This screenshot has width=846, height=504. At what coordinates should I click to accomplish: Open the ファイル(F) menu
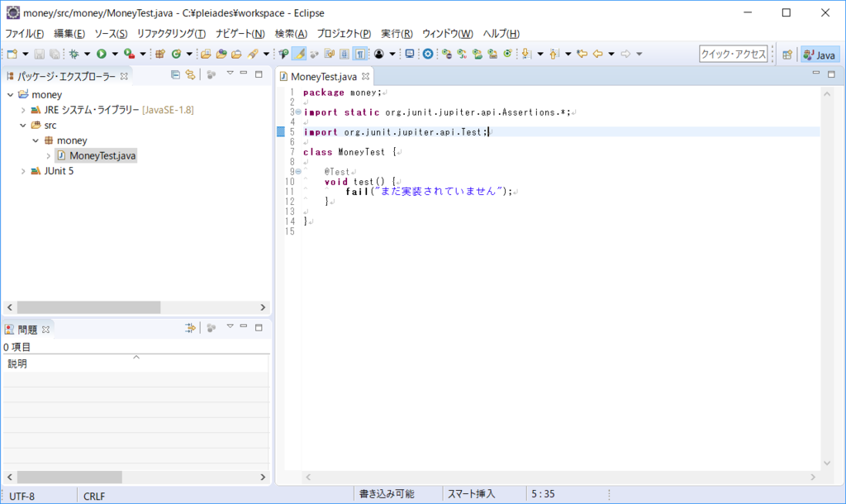(x=24, y=33)
